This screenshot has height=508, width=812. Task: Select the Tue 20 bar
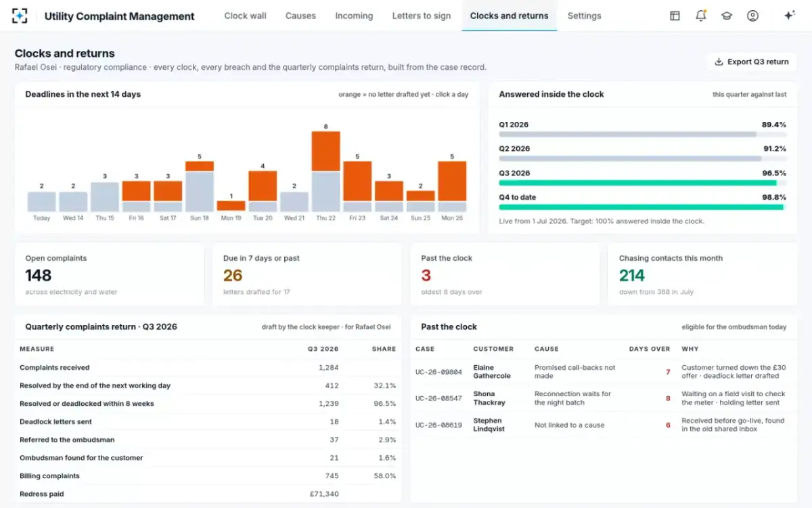pyautogui.click(x=263, y=192)
